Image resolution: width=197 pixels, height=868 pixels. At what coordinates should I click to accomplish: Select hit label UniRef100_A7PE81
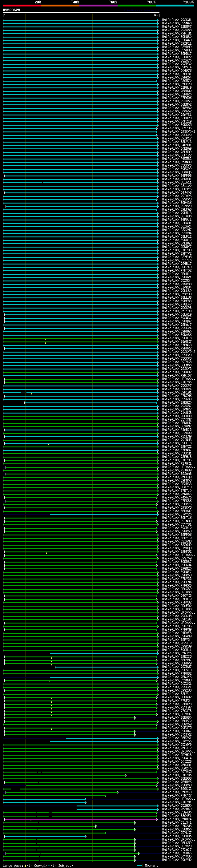[x=177, y=74]
